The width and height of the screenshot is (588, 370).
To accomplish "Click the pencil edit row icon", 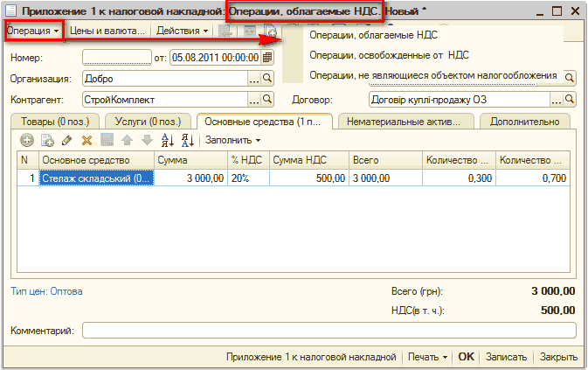I will pos(66,140).
